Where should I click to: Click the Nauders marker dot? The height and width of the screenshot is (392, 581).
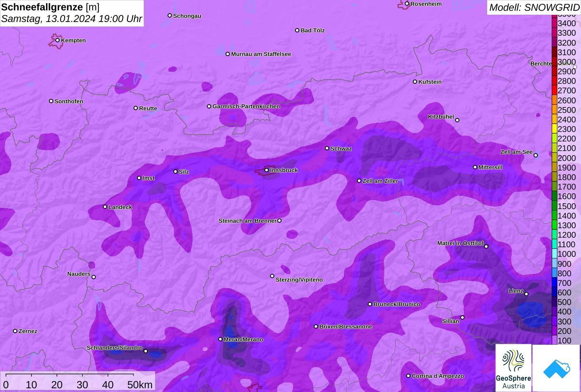[94, 277]
